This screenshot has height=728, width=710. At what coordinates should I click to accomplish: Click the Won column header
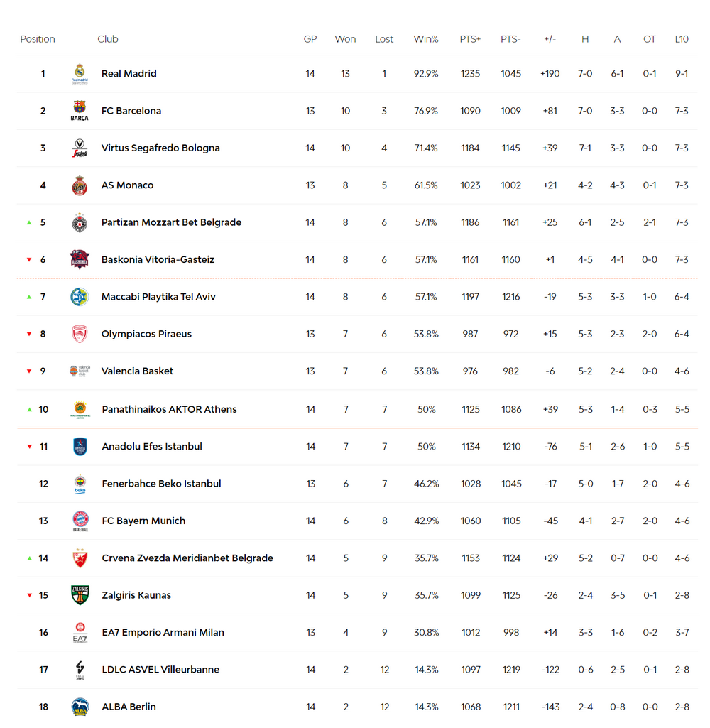[345, 39]
